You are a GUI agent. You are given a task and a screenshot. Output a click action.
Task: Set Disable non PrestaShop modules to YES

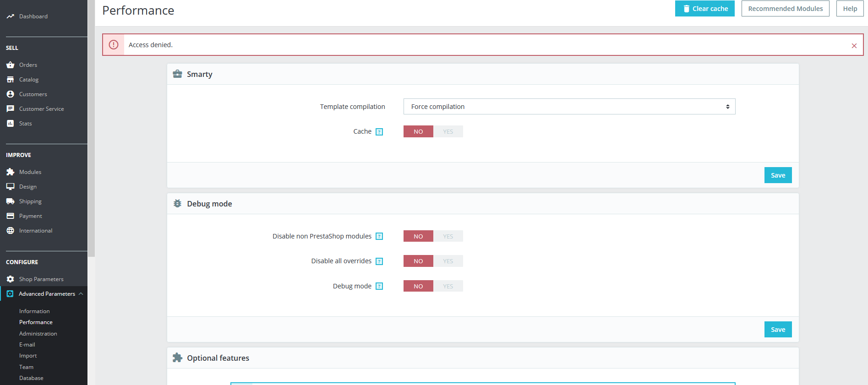pyautogui.click(x=448, y=236)
